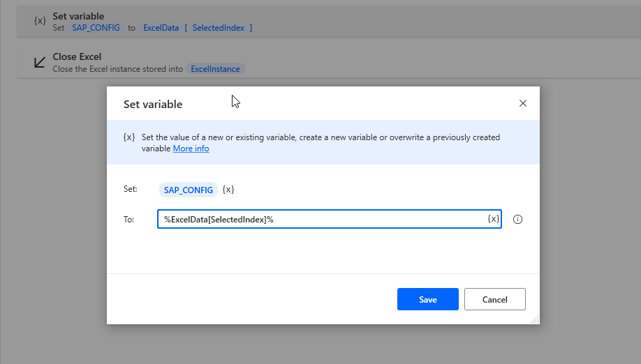Click the info icon beside To field
This screenshot has width=641, height=364.
(517, 219)
